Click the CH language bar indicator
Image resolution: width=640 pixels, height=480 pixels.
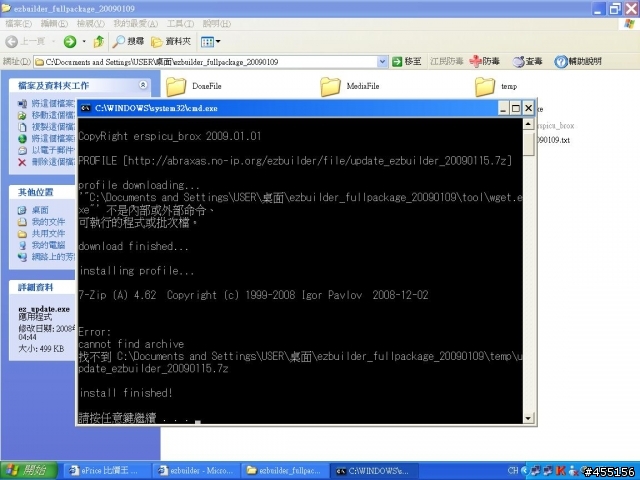513,471
